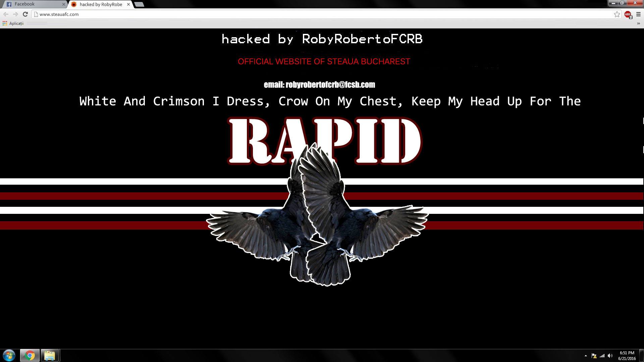Click the RAPID logo graphic
Image resolution: width=644 pixels, height=362 pixels.
(325, 141)
